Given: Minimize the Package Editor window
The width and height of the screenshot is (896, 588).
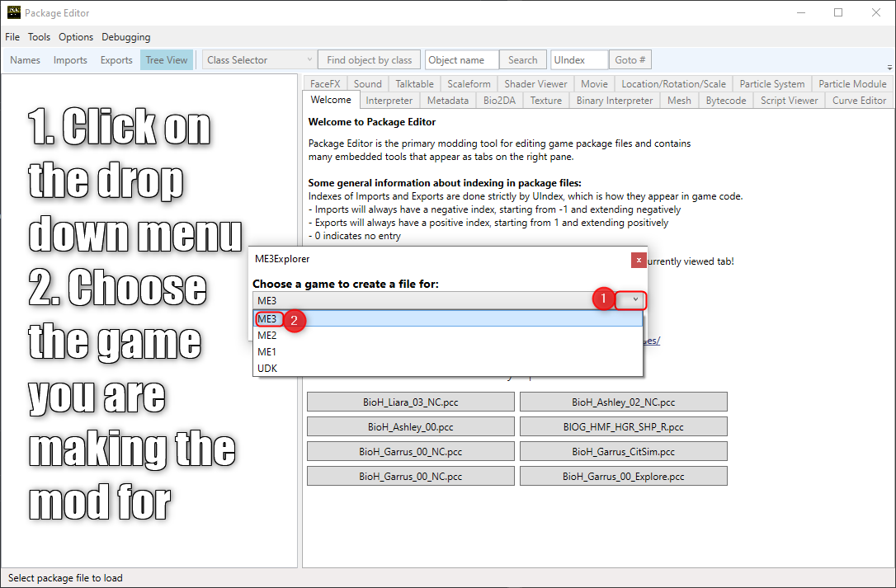Looking at the screenshot, I should click(800, 12).
